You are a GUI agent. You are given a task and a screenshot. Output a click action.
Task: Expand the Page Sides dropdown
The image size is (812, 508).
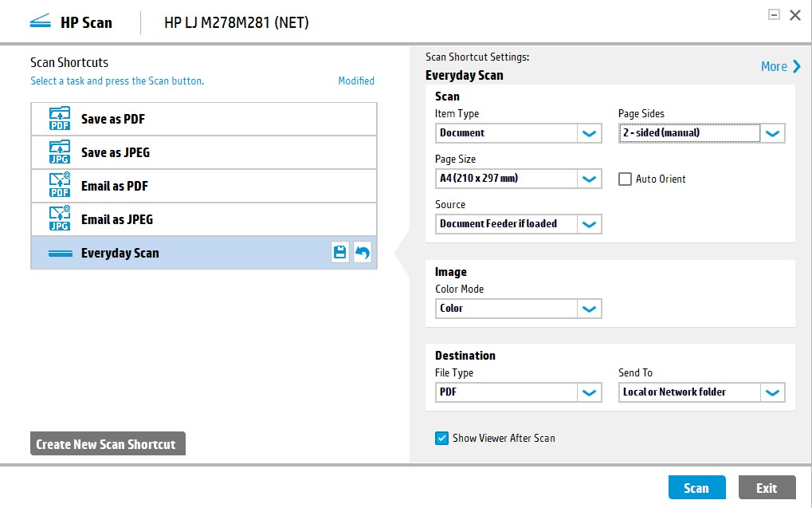click(x=772, y=133)
